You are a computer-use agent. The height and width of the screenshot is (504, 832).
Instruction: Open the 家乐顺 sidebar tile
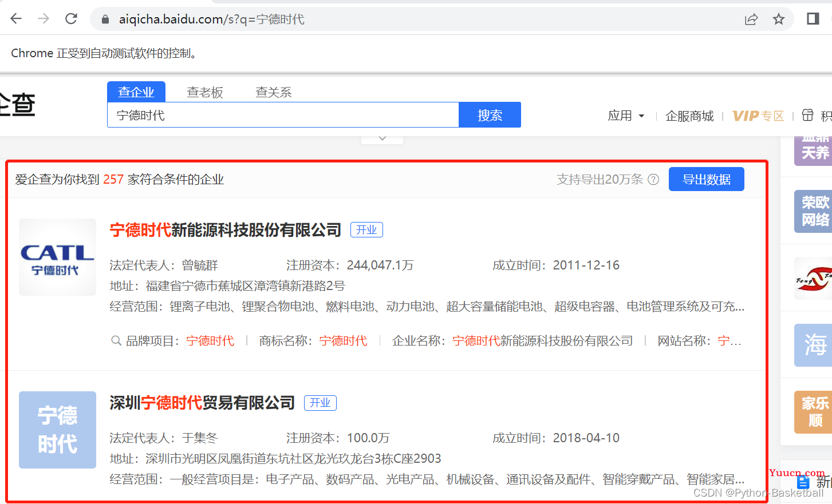(x=813, y=412)
